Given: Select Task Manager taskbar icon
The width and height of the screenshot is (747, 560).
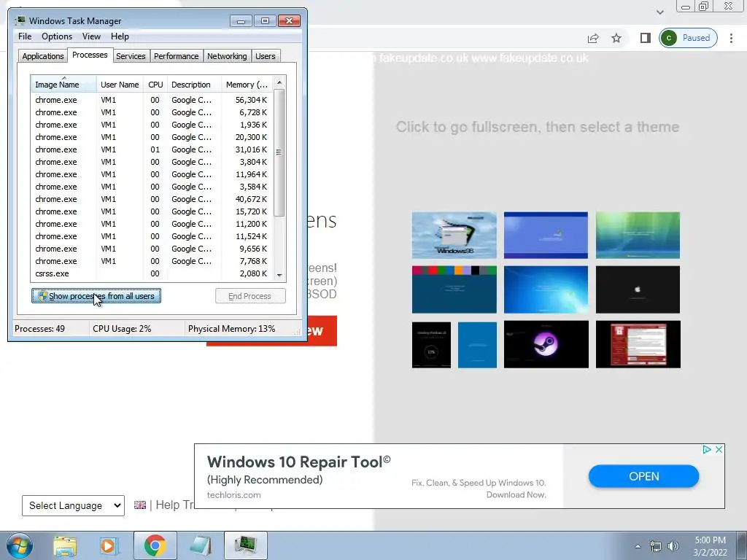Looking at the screenshot, I should point(245,545).
